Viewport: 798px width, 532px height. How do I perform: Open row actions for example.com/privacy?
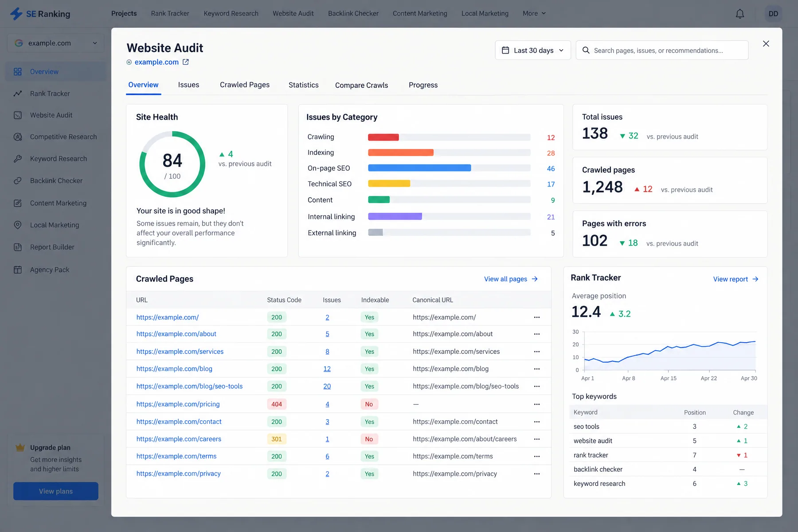pos(537,474)
